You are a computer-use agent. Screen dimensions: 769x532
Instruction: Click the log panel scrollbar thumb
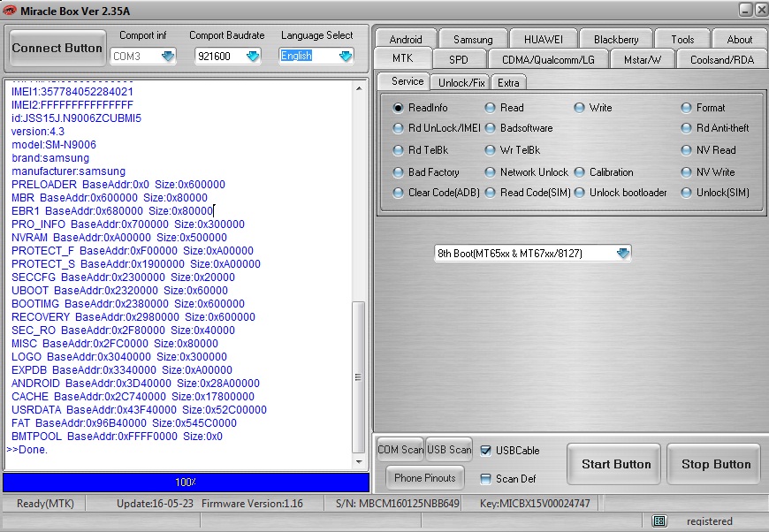point(359,377)
